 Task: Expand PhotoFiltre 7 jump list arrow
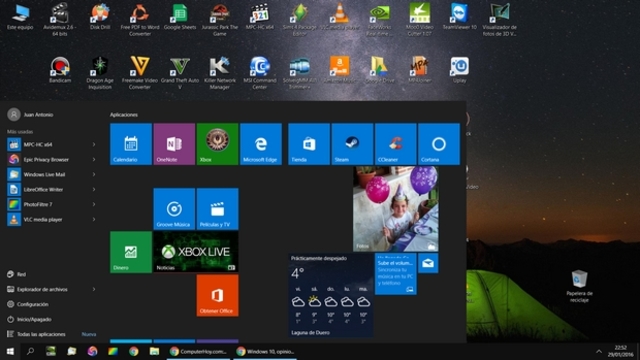click(x=94, y=204)
